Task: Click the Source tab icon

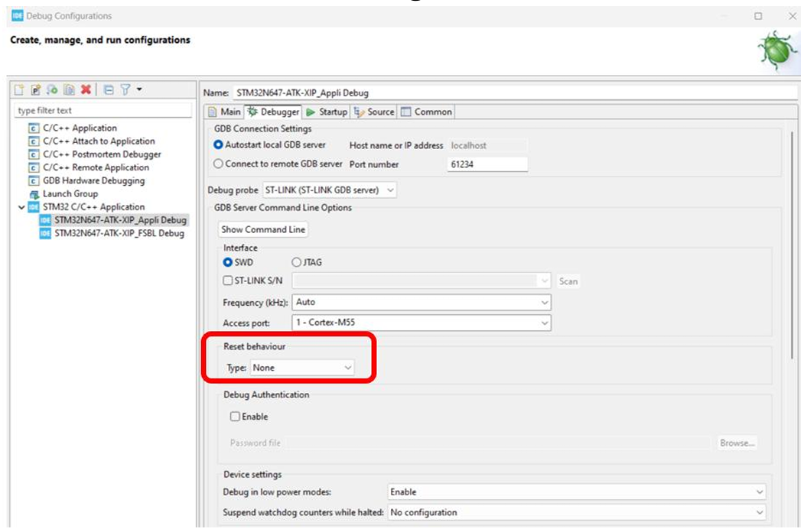Action: 359,112
